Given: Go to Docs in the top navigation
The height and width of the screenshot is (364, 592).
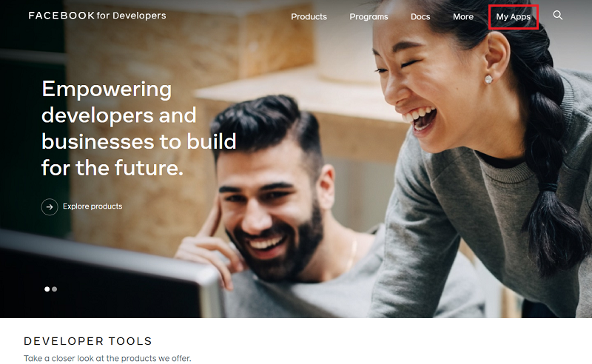Looking at the screenshot, I should click(x=420, y=16).
